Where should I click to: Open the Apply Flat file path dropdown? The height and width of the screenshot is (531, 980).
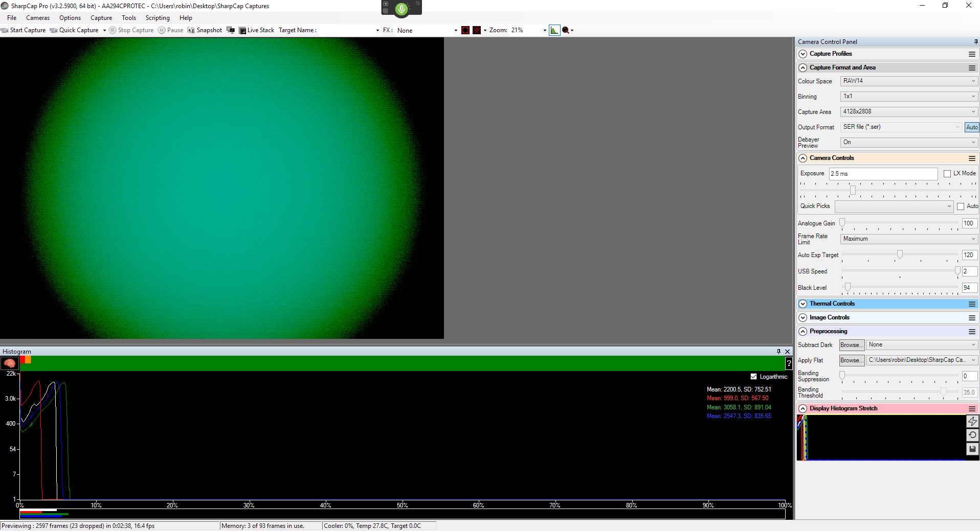tap(922, 360)
